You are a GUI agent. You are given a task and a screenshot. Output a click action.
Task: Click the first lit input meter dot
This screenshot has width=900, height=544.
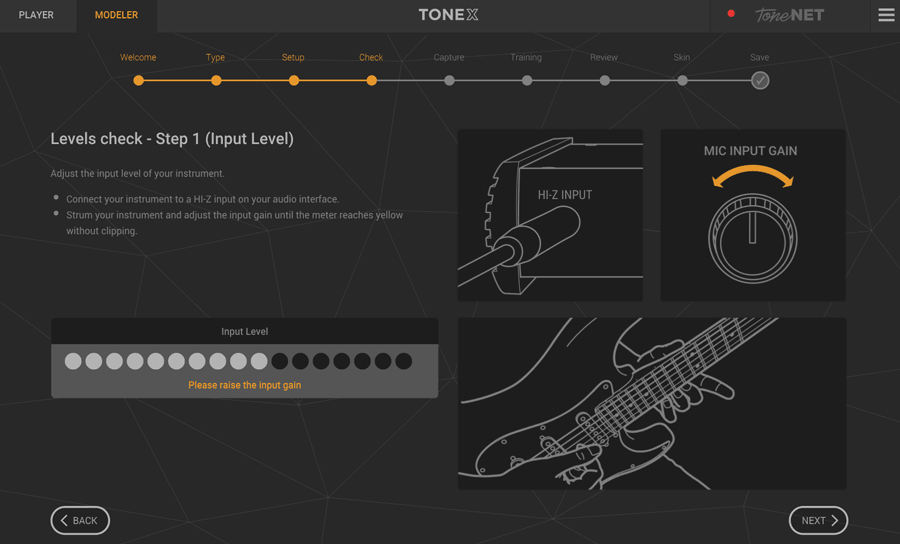pos(73,361)
